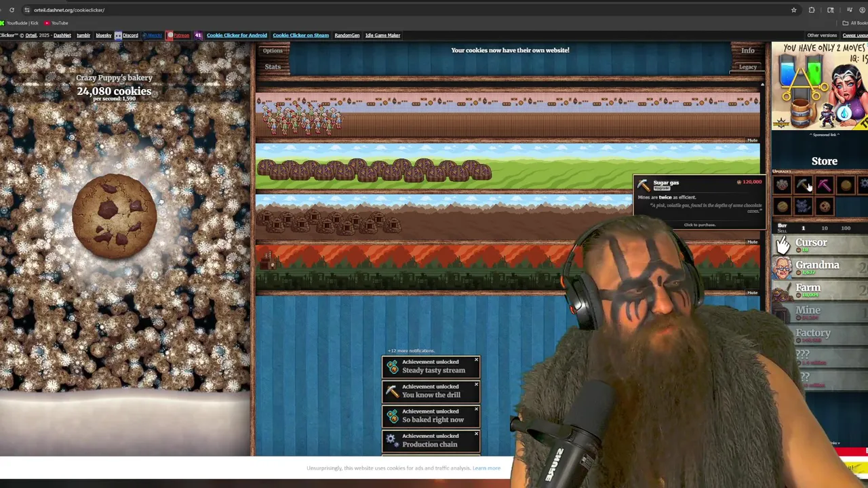The width and height of the screenshot is (868, 488).
Task: Open the Steady tasty stream achievement icon
Action: (392, 366)
